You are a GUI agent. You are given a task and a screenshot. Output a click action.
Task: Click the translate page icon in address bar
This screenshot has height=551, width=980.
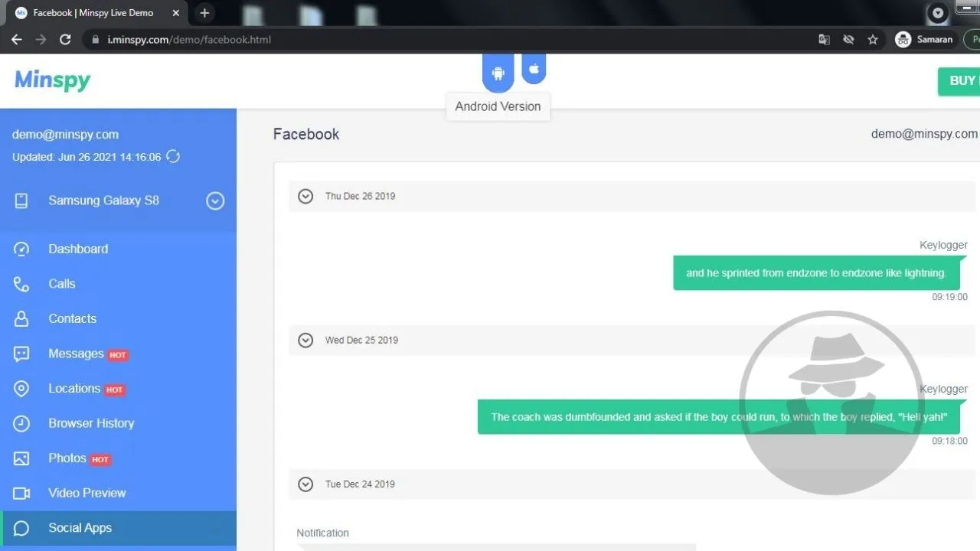click(824, 40)
